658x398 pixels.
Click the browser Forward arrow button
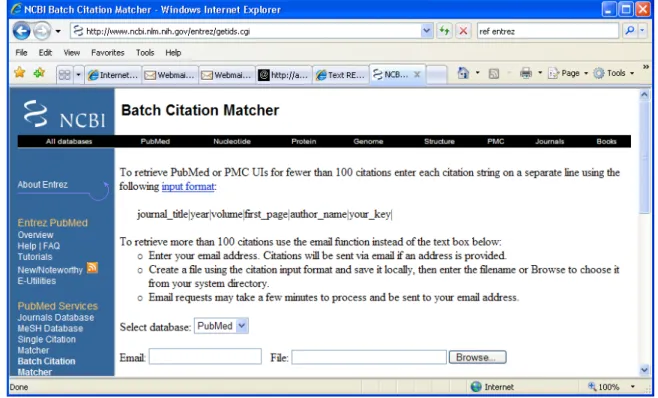click(x=42, y=31)
